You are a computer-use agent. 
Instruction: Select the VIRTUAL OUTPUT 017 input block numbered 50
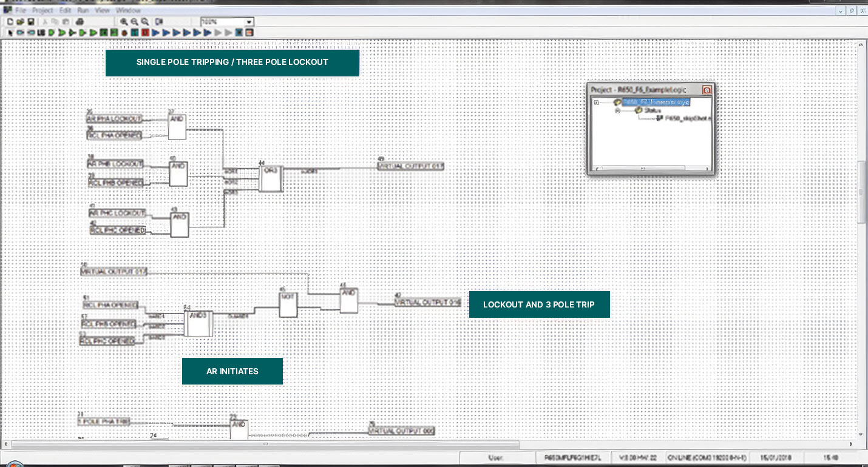pos(114,272)
